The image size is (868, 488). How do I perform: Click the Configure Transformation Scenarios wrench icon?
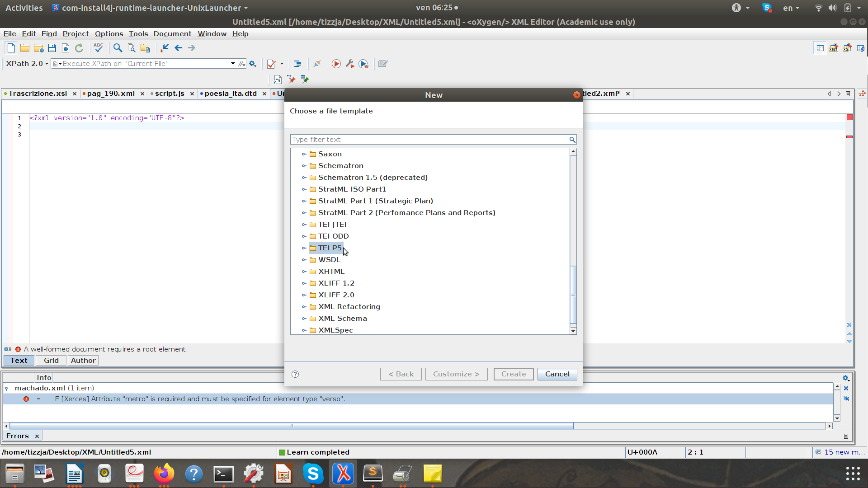pos(350,64)
